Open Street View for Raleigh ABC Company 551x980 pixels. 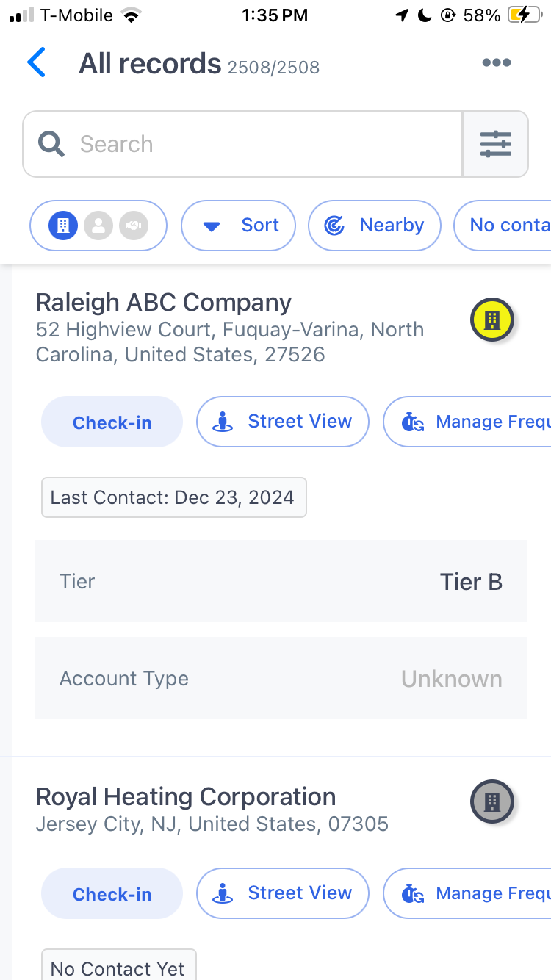[283, 422]
